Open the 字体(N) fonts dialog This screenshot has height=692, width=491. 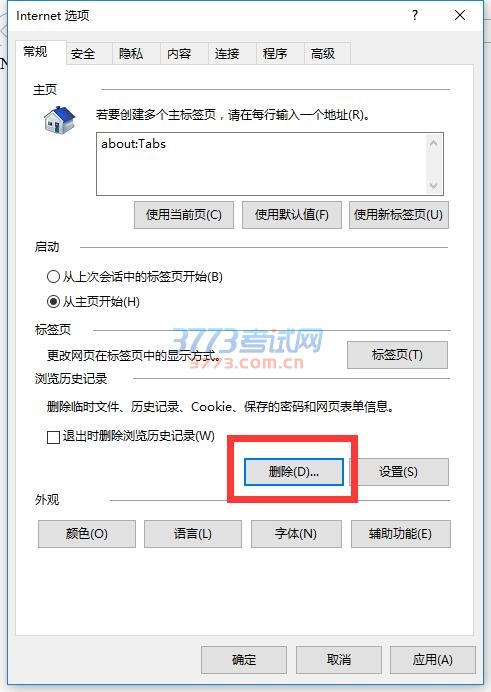pos(296,534)
